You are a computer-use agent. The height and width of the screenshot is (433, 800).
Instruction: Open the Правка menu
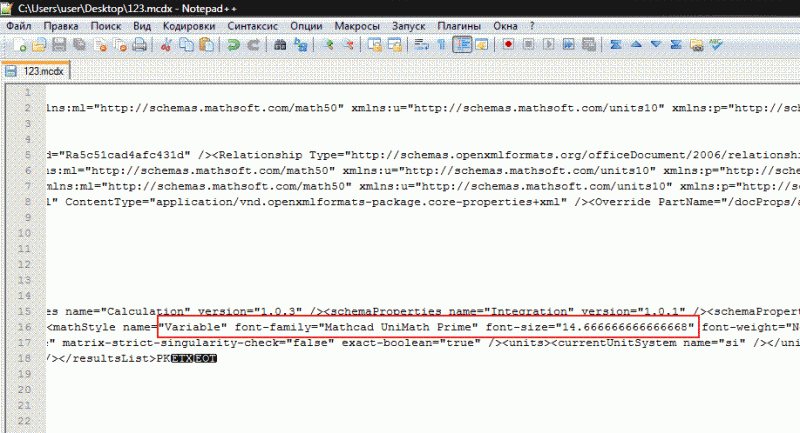pos(61,26)
